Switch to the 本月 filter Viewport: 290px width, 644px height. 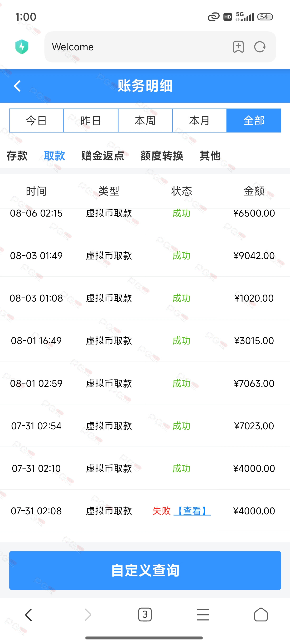point(199,120)
